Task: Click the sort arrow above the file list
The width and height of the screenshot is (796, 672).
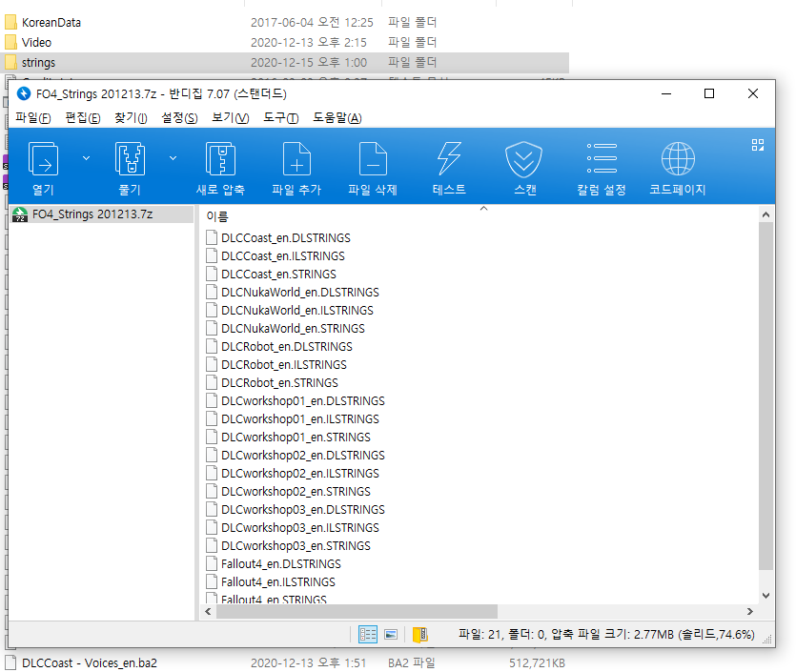Action: (x=483, y=208)
